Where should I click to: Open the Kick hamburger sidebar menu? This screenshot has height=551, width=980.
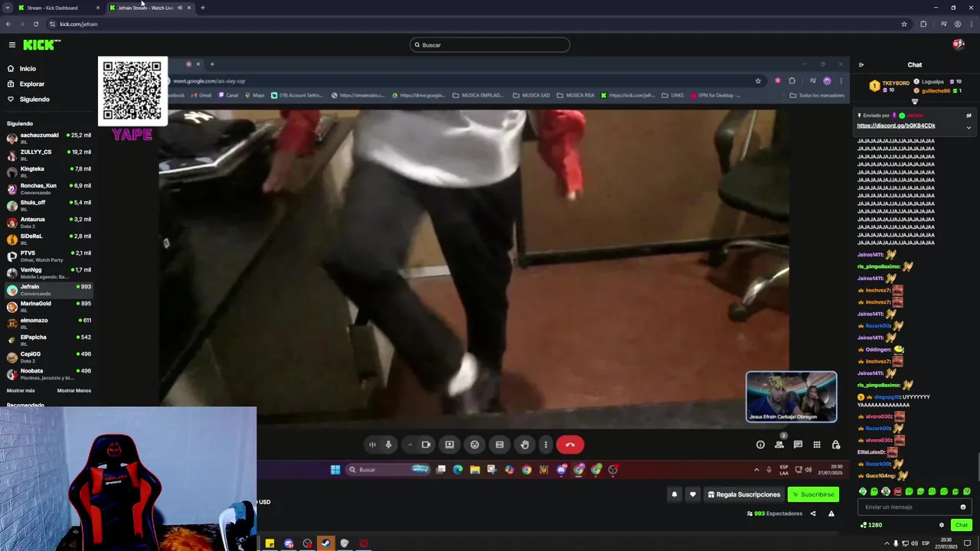(x=11, y=45)
